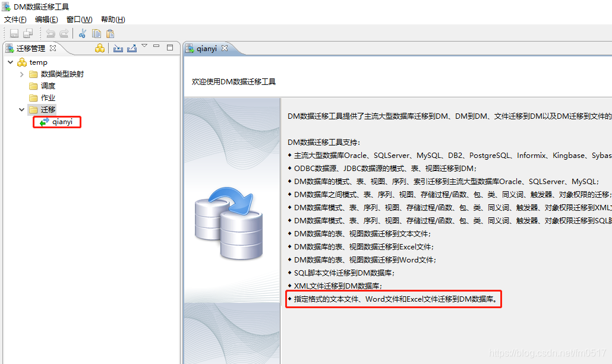Open the view menu triangle in panel header
This screenshot has width=612, height=364.
[x=144, y=46]
